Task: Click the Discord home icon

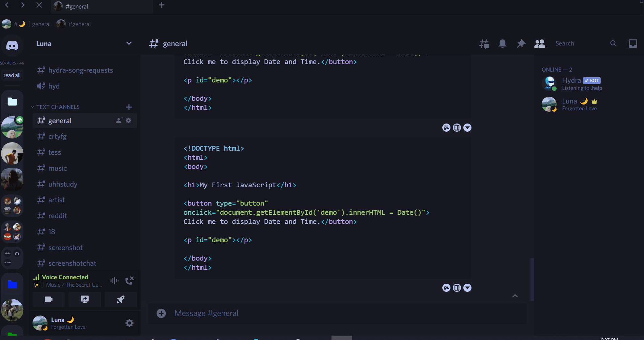Action: click(12, 45)
